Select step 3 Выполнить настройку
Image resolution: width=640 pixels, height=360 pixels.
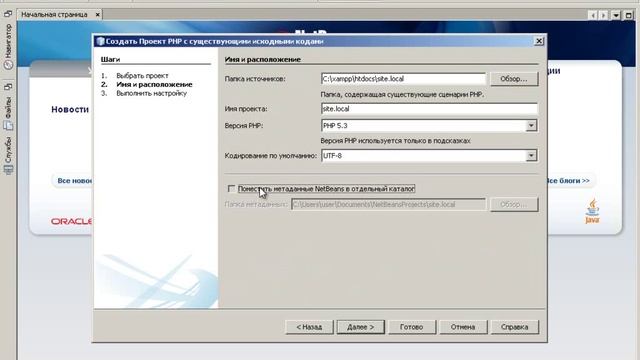151,93
